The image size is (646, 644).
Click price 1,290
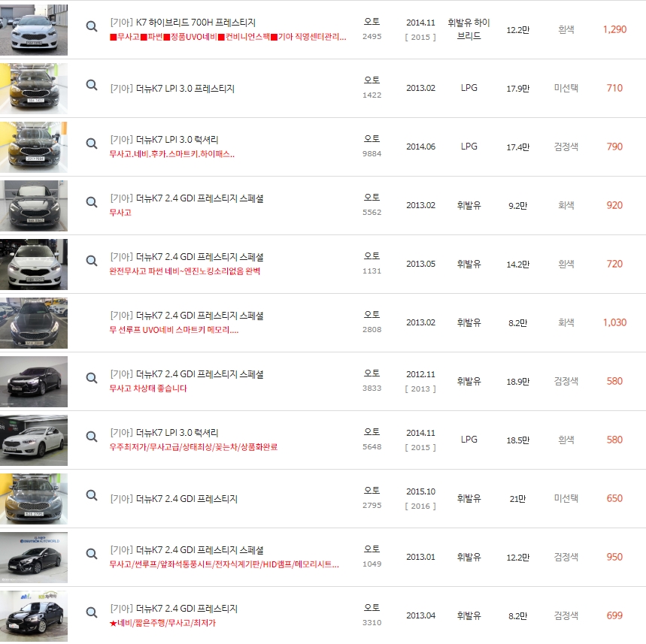pyautogui.click(x=614, y=29)
